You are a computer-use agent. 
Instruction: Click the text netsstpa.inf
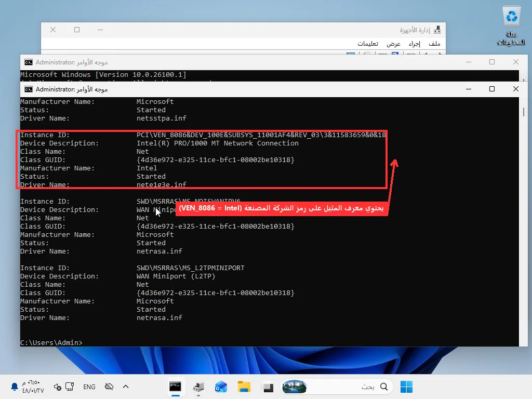click(x=162, y=118)
